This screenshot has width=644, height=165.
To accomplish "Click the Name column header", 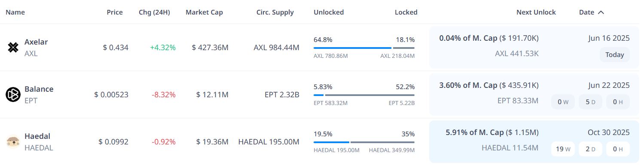I will pos(15,12).
